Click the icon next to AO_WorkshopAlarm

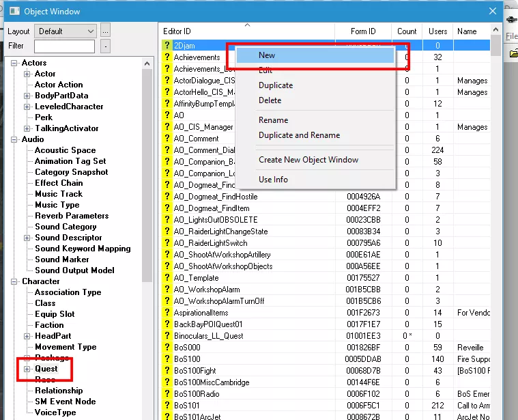(x=167, y=290)
